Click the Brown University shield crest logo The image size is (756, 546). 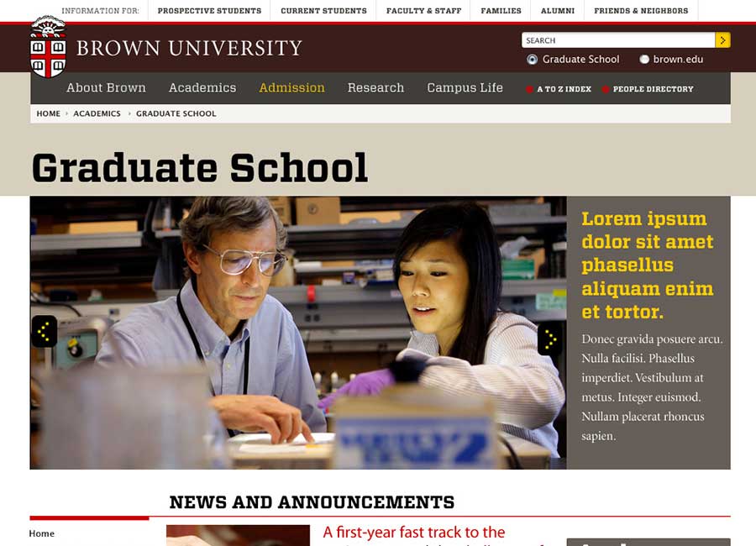coord(48,47)
